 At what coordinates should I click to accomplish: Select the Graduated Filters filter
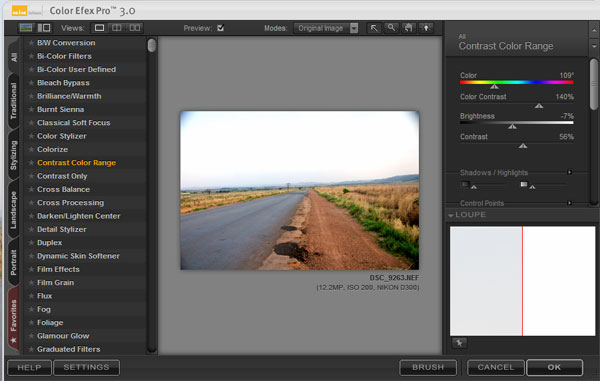click(x=68, y=349)
